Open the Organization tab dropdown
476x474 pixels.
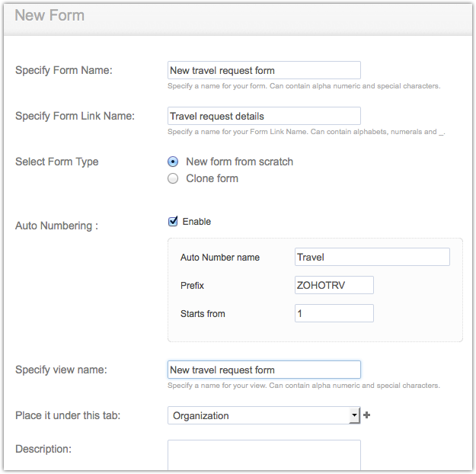click(x=264, y=415)
